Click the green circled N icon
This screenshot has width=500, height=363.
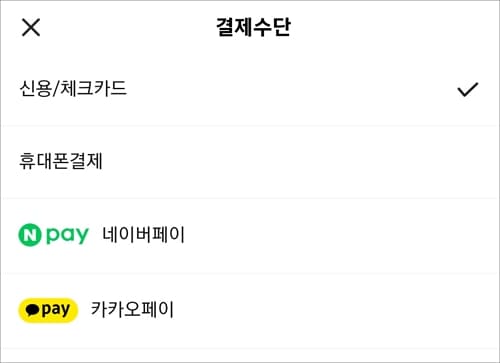[x=30, y=235]
